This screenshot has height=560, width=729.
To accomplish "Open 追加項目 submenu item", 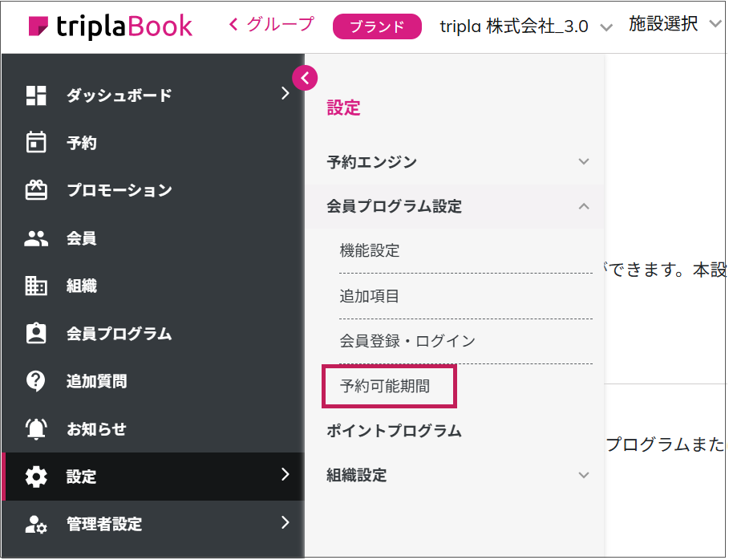I will pyautogui.click(x=466, y=296).
